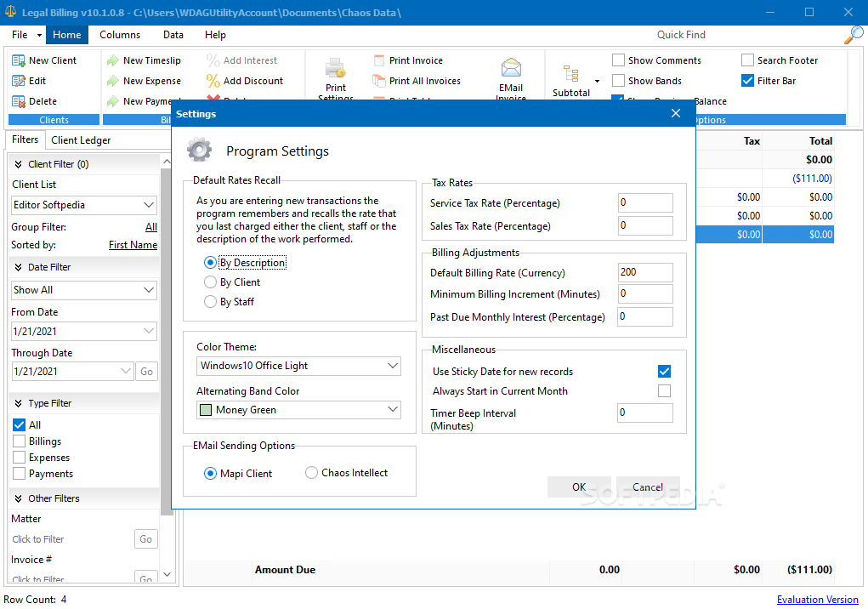Viewport: 868px width, 609px height.
Task: Uncheck Use Sticky Date for new records
Action: point(663,371)
